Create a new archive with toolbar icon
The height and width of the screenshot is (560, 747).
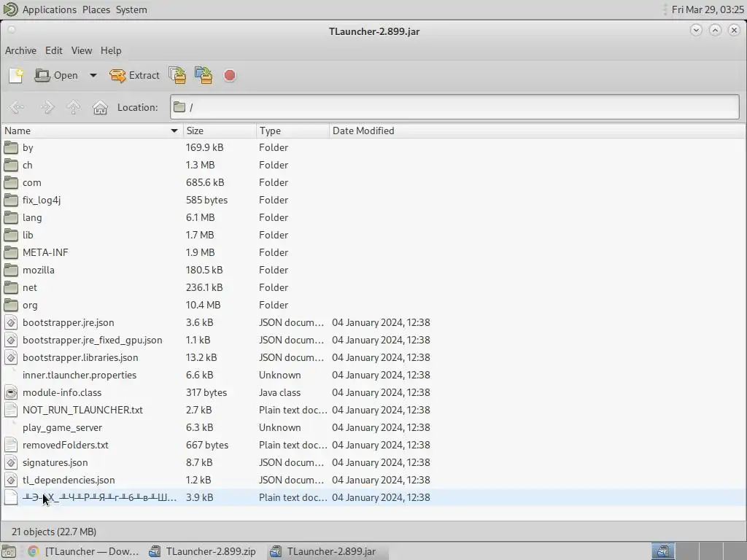point(16,75)
